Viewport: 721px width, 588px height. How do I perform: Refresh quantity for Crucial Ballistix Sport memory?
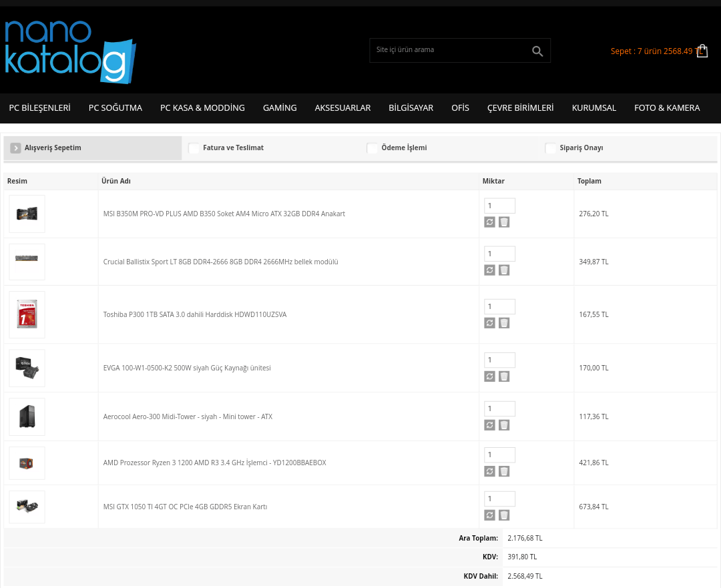pyautogui.click(x=490, y=270)
